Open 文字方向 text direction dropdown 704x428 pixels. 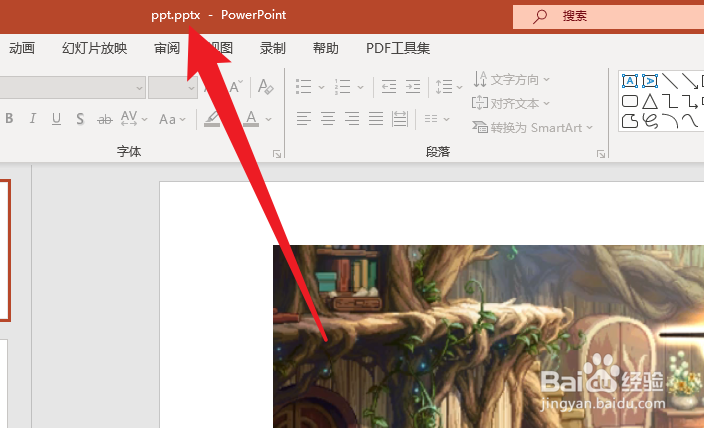(511, 79)
